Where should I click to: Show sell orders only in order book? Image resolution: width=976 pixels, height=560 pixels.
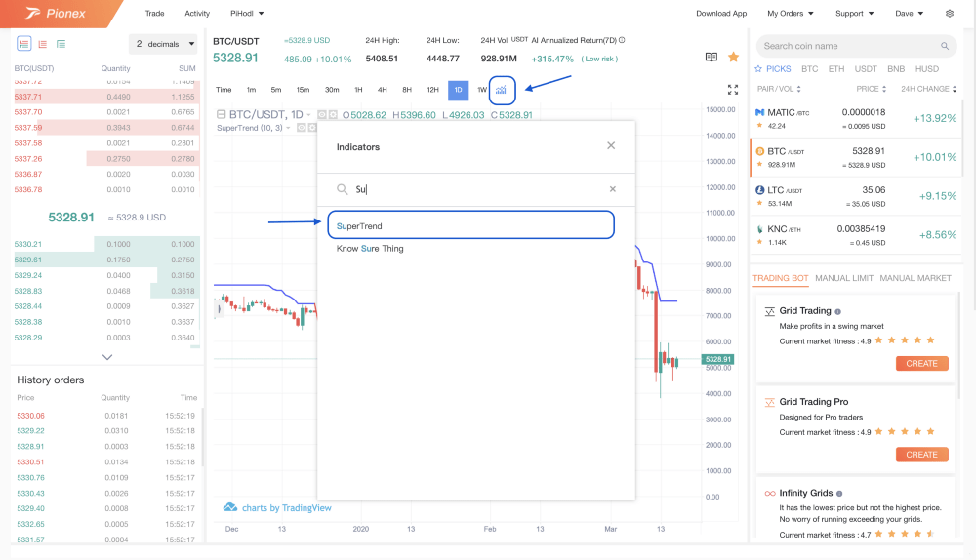click(x=42, y=44)
